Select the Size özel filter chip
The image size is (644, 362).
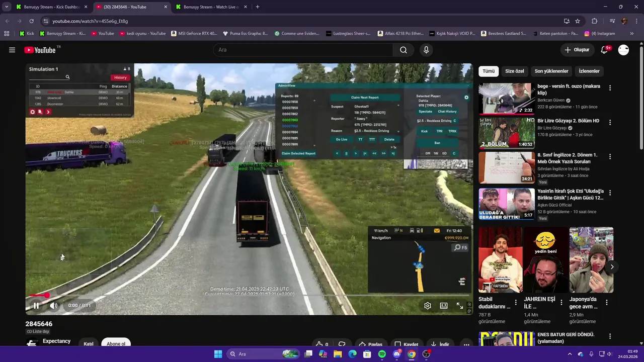click(x=514, y=71)
